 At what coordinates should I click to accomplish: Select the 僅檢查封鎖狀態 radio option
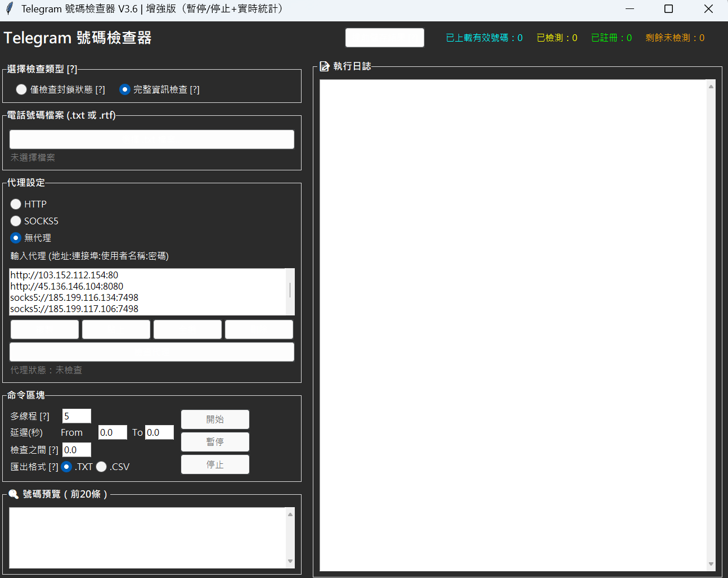[x=21, y=89]
